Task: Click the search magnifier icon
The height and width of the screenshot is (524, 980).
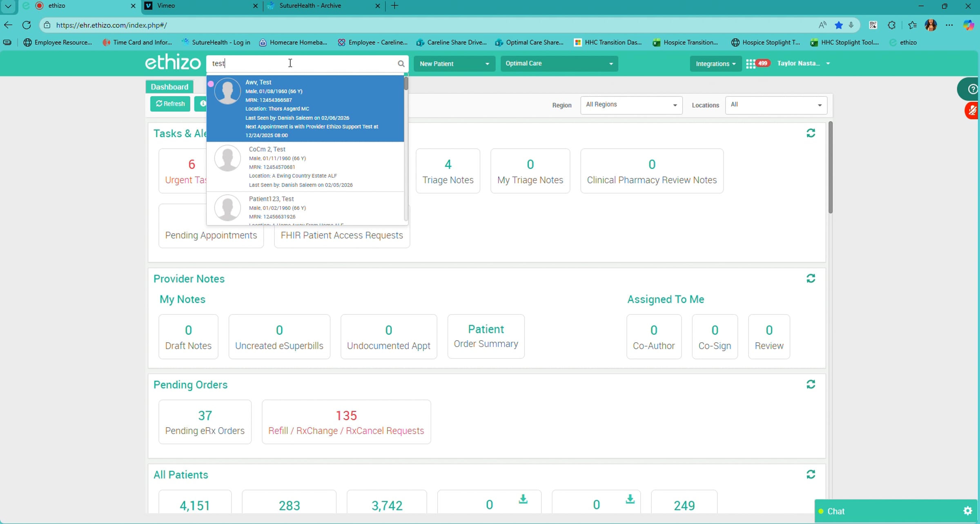Action: [401, 64]
